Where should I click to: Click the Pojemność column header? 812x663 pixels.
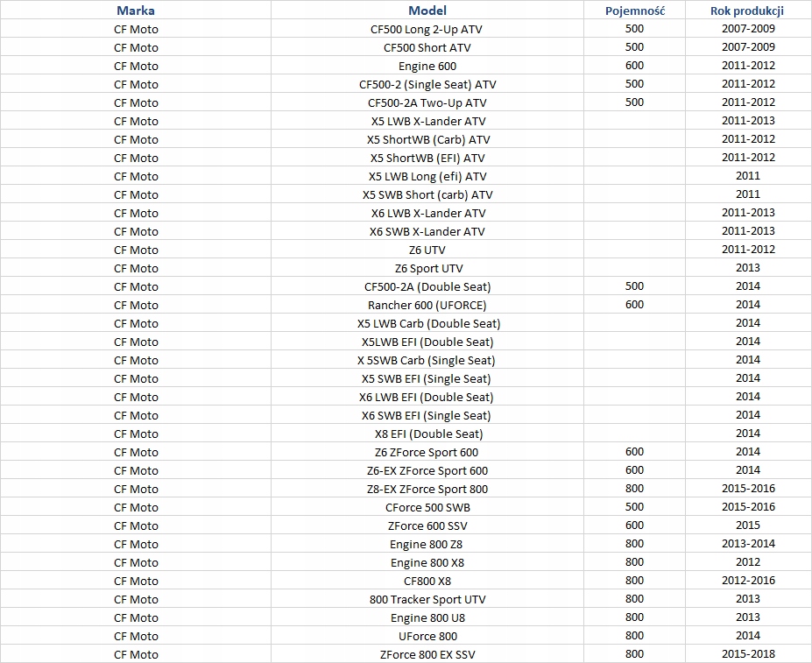point(635,11)
